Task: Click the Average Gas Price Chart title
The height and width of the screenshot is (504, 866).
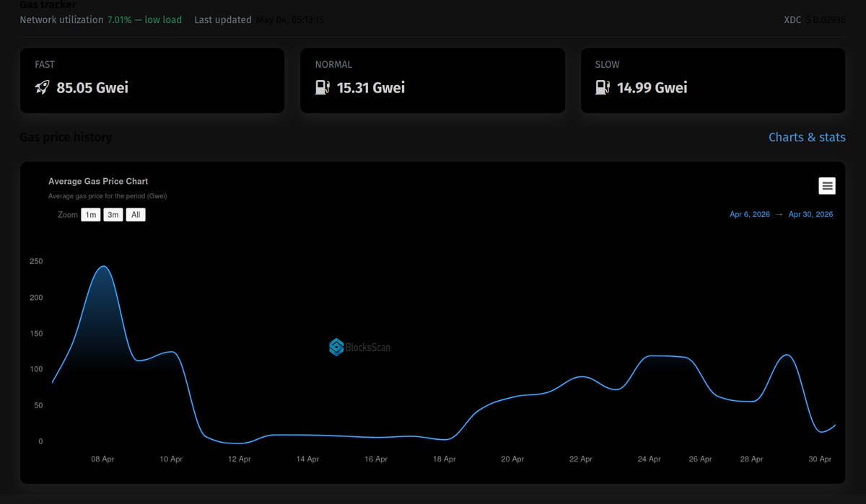Action: pyautogui.click(x=98, y=182)
